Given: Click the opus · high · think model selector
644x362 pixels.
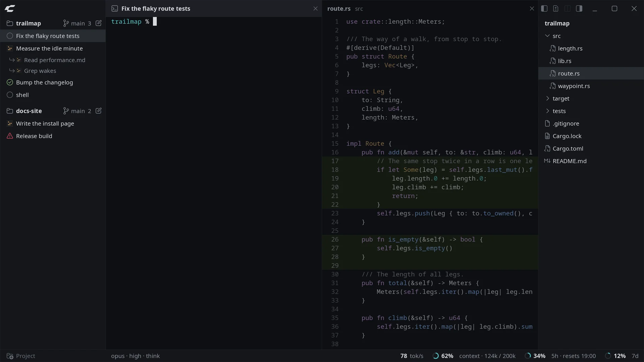Looking at the screenshot, I should (136, 356).
